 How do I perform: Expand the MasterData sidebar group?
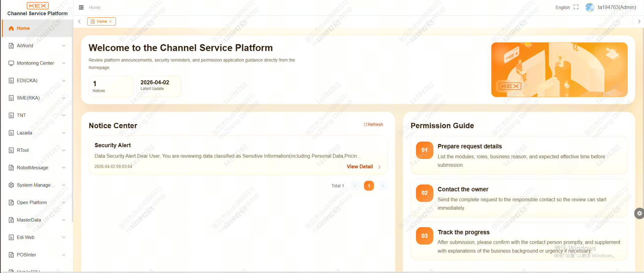(x=37, y=220)
